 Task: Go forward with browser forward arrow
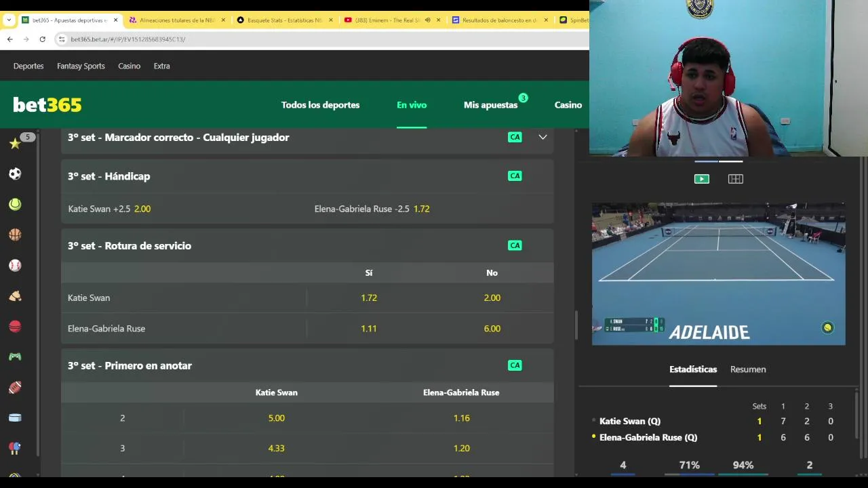pyautogui.click(x=26, y=39)
